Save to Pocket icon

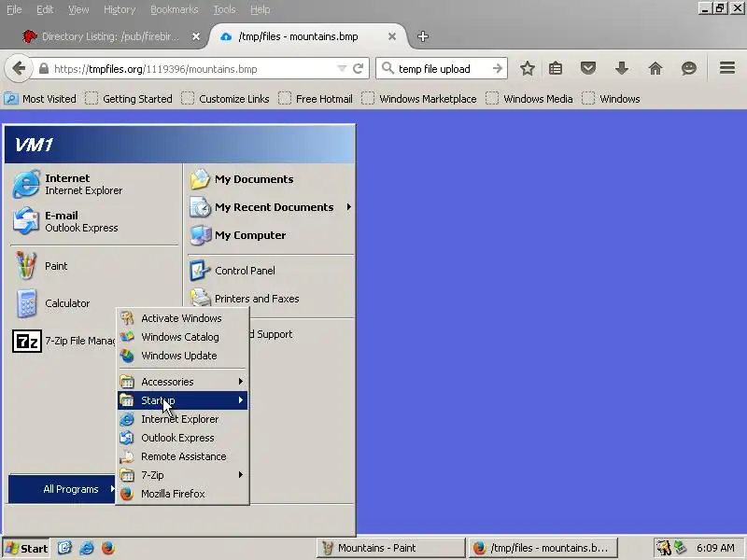588,68
